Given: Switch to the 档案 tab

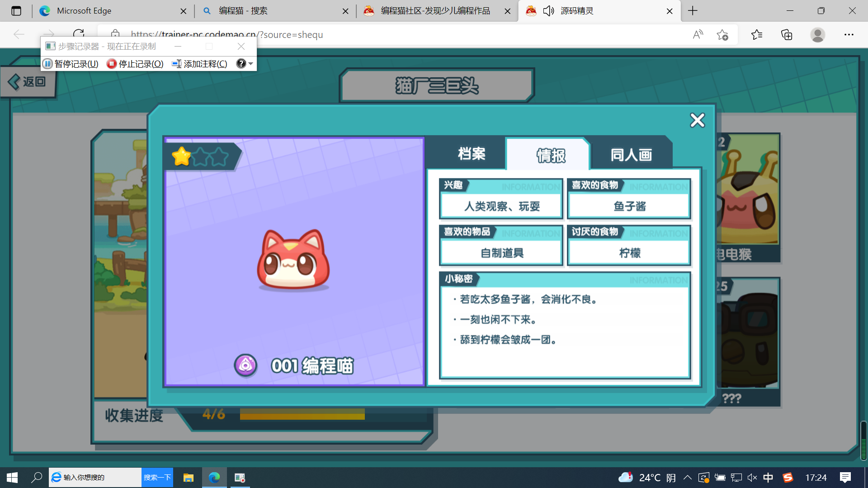Looking at the screenshot, I should point(471,154).
